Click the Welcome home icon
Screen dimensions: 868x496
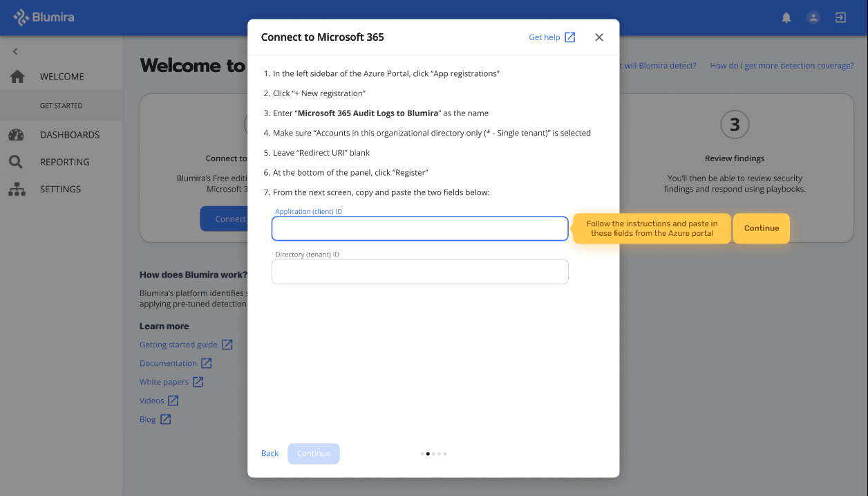17,77
